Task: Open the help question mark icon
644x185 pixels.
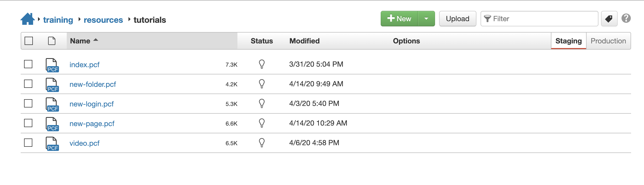Action: pos(626,18)
